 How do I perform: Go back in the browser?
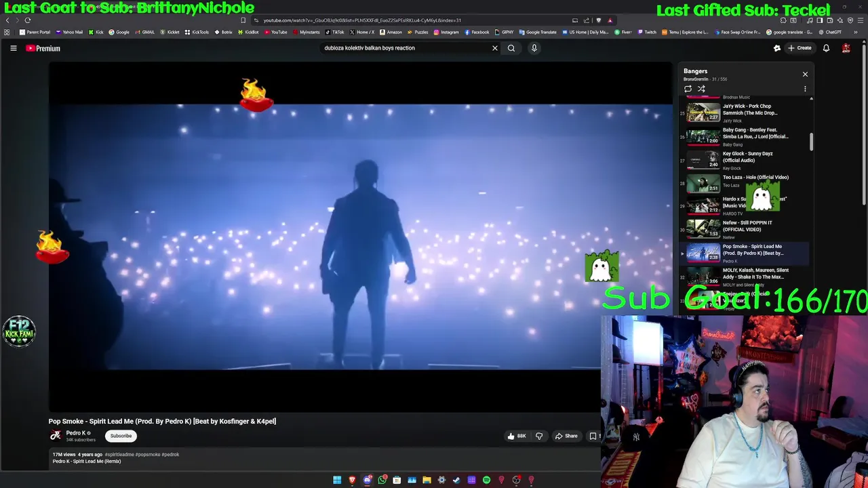(7, 20)
